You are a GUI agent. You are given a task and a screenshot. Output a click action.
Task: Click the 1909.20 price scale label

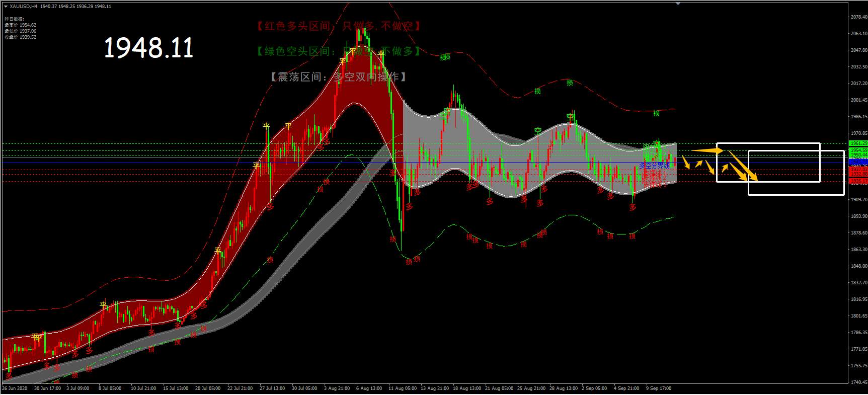point(859,200)
